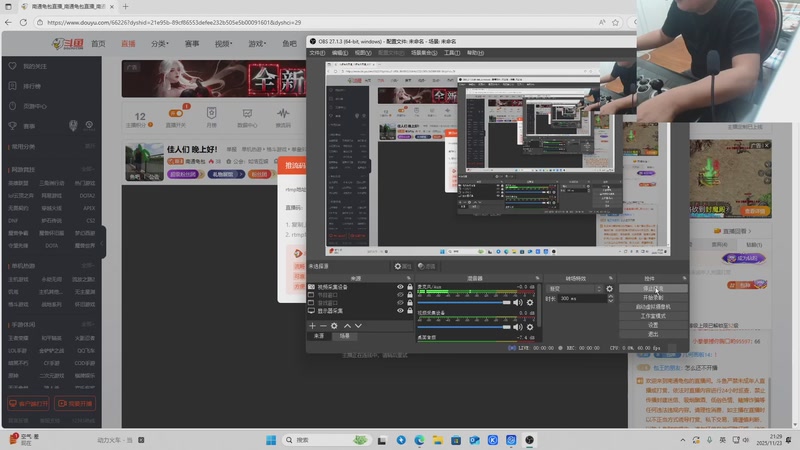Open 我的关注 heart icon in sidebar

coord(13,66)
